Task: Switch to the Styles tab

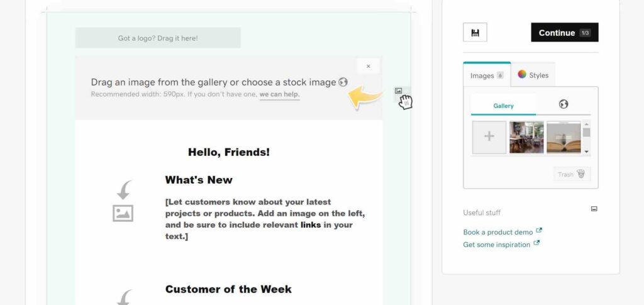Action: [x=533, y=75]
